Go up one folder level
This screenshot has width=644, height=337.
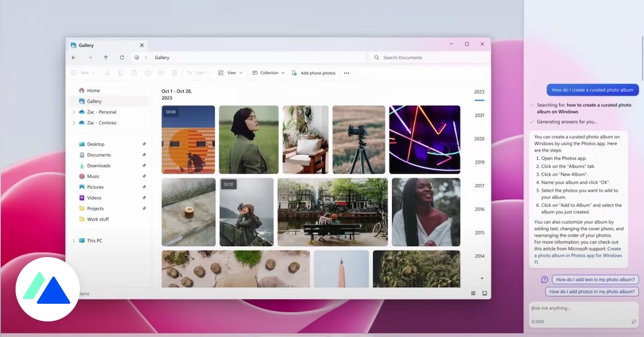point(106,57)
